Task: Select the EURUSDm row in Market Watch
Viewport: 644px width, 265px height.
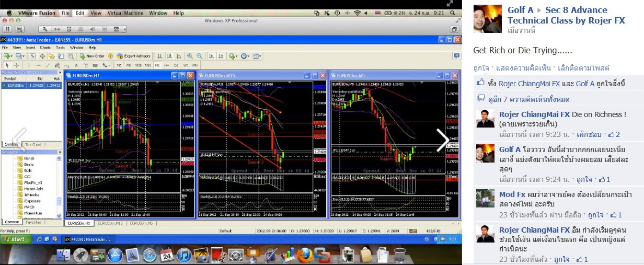Action: 31,85
